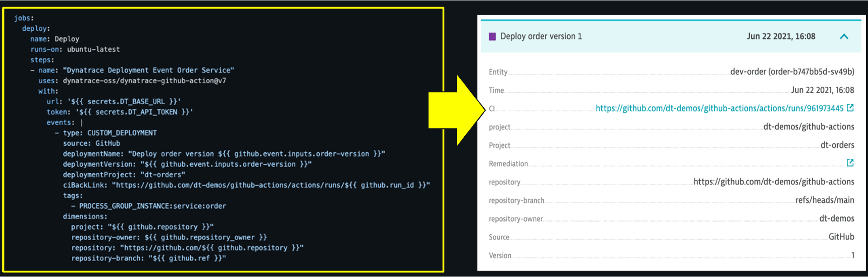Click the 'deploy:' job key line
868x277 pixels.
pos(36,29)
